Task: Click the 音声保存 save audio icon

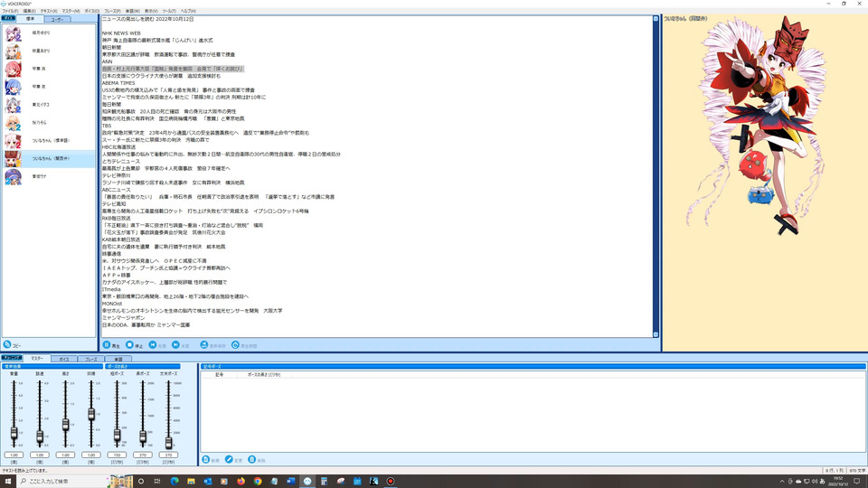Action: (203, 344)
